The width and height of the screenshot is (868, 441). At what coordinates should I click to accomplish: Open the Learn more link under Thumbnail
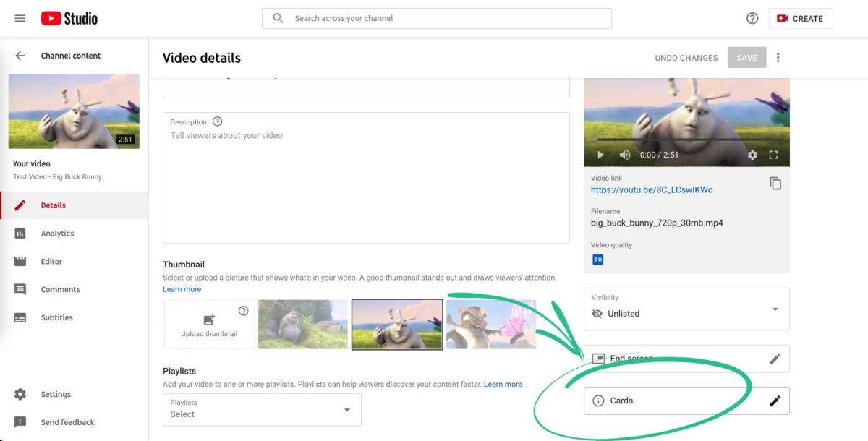pos(182,288)
